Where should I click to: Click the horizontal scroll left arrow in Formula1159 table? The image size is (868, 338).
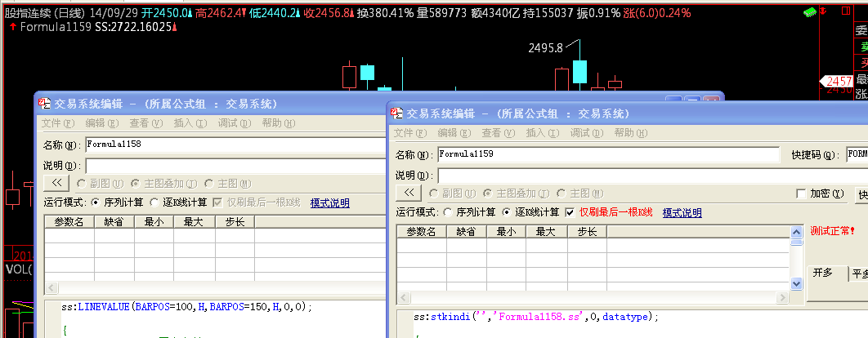pyautogui.click(x=403, y=298)
